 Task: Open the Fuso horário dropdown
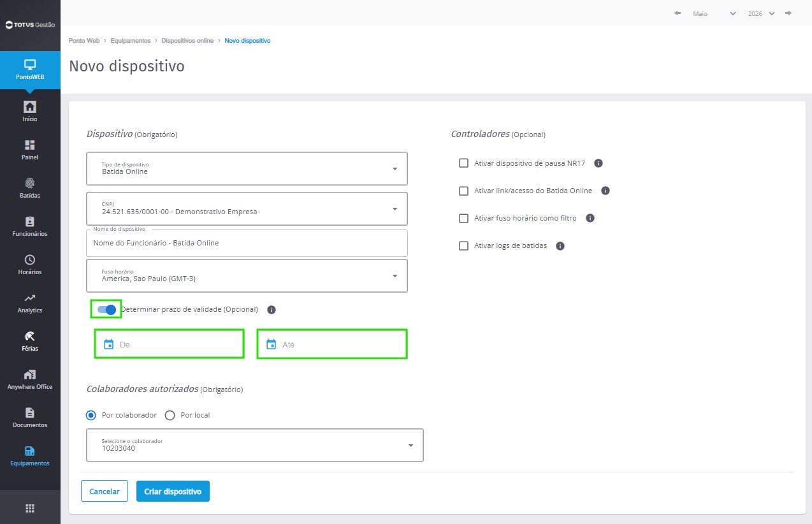247,275
